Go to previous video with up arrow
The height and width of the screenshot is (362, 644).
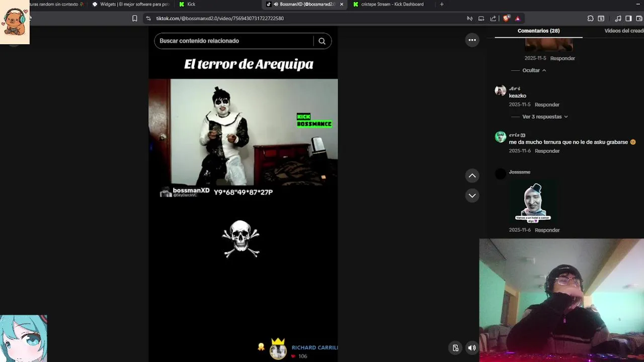[x=472, y=175]
